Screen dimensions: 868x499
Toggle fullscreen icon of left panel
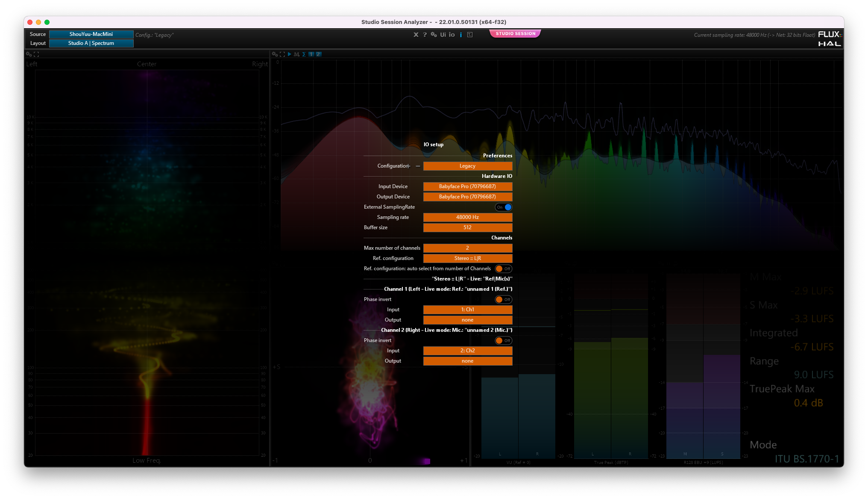36,54
